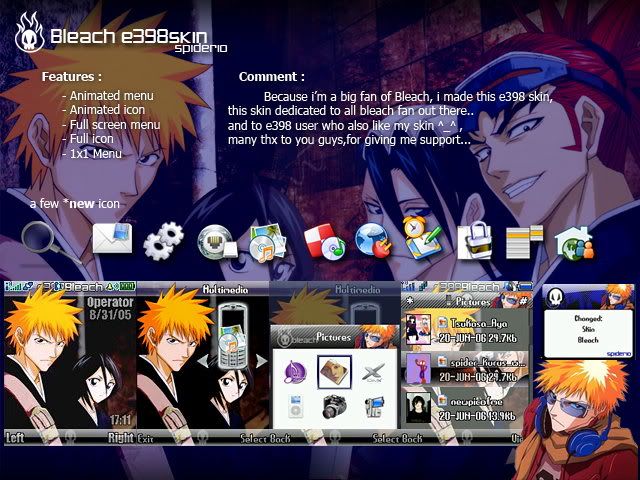Click Select softkey under the Pictures icon grid
This screenshot has width=640, height=480.
click(385, 439)
